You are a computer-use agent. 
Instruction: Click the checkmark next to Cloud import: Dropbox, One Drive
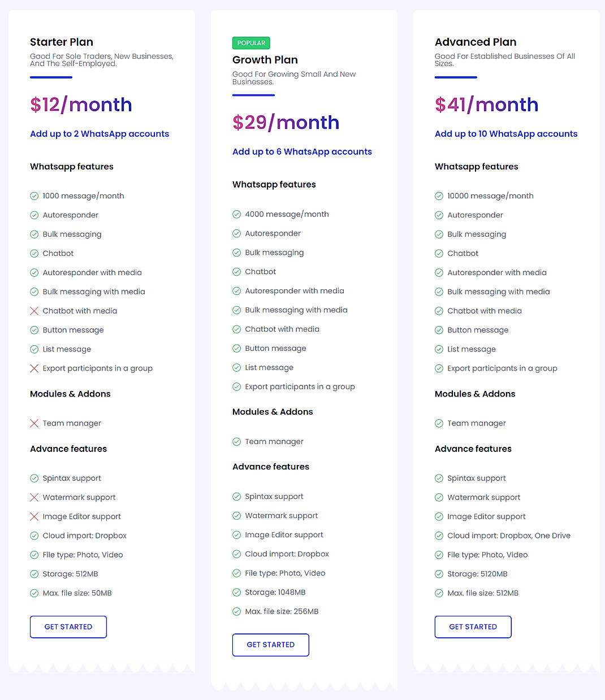(x=439, y=536)
